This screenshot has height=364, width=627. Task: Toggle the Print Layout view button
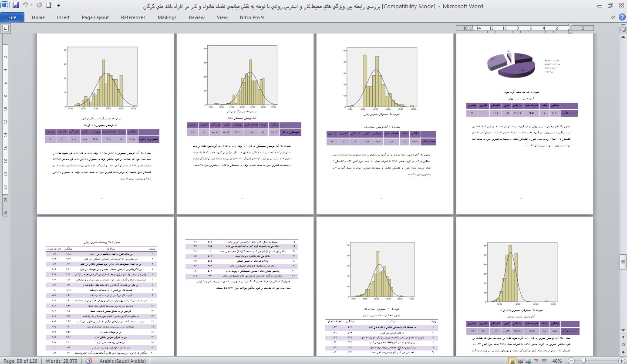point(513,361)
